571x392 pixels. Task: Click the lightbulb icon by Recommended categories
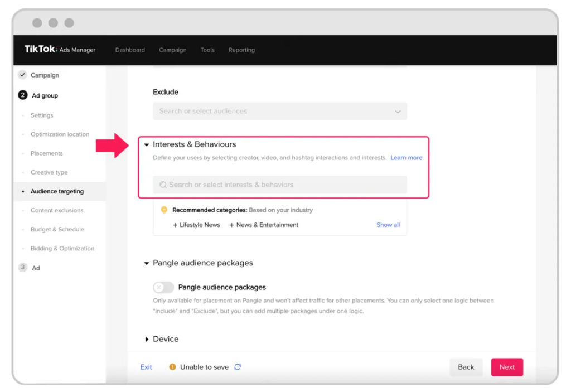(164, 210)
